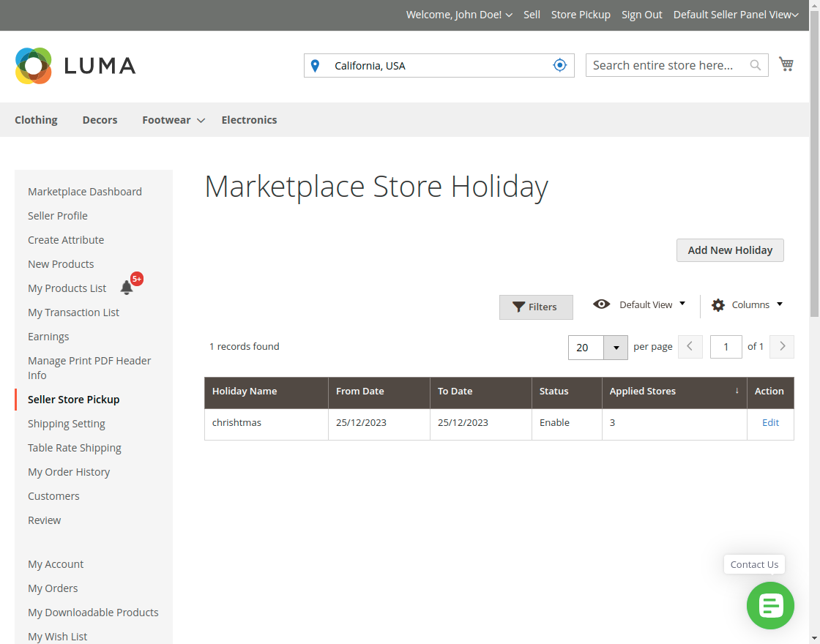Open the shopping cart
Screen dimensions: 820x644
(x=786, y=64)
